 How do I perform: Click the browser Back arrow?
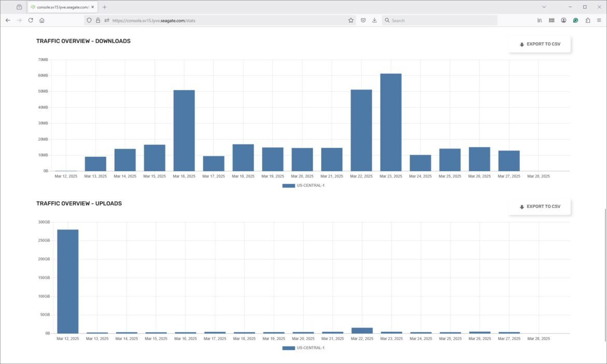[x=8, y=20]
